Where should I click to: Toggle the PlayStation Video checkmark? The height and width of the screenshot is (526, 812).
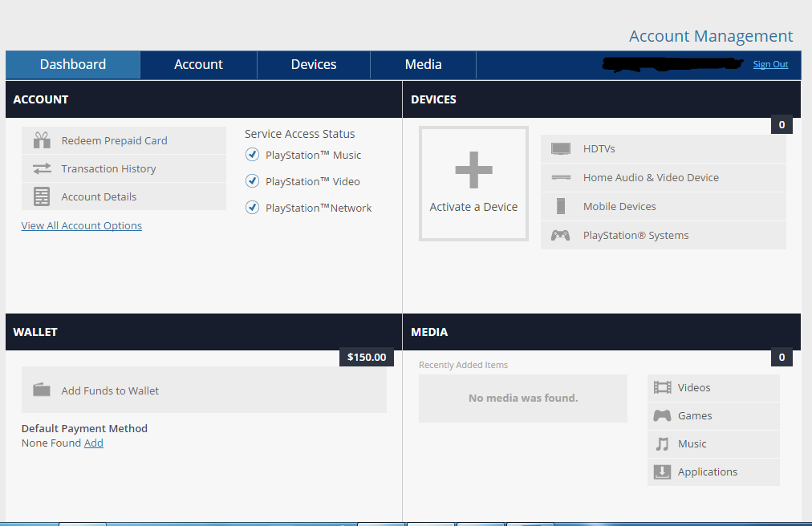(x=252, y=180)
